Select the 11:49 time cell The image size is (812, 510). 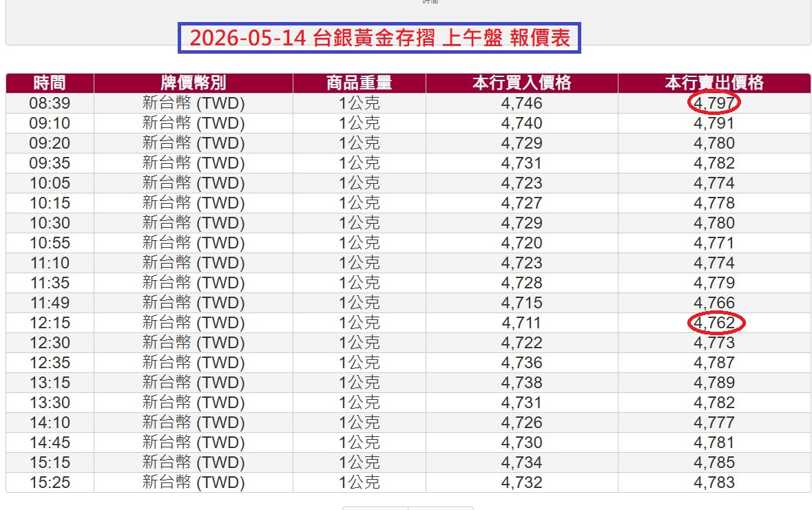pos(50,303)
